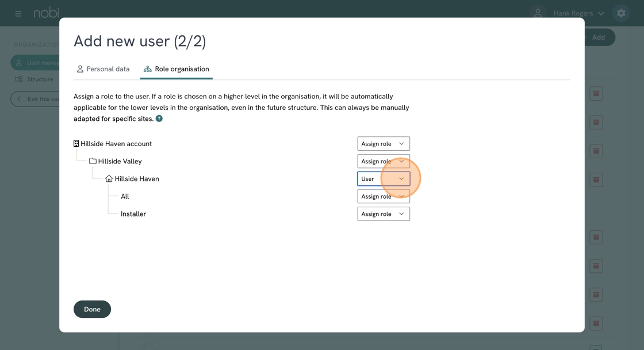The height and width of the screenshot is (350, 644).
Task: Click the building icon beside Hillside Haven account
Action: [76, 144]
